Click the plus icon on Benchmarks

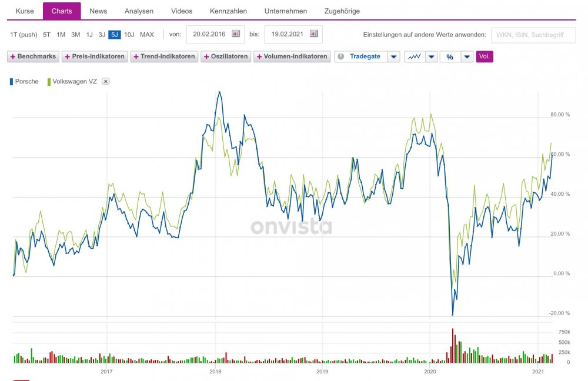click(13, 56)
